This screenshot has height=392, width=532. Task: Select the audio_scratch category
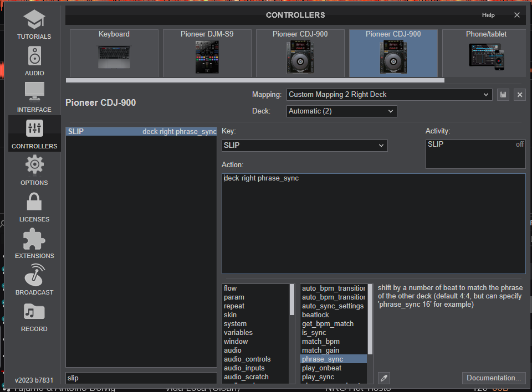[x=256, y=376]
